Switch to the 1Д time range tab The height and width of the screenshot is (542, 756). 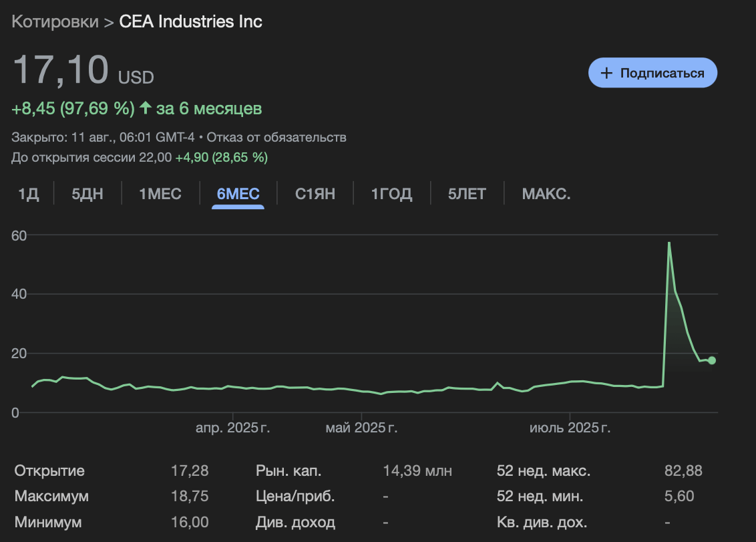29,194
